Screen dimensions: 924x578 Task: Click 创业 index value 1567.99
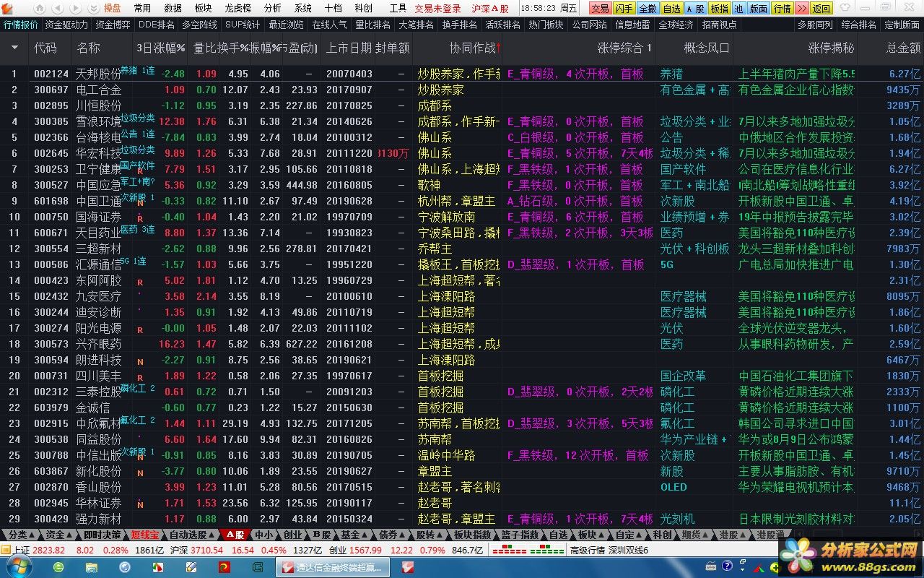tap(365, 551)
